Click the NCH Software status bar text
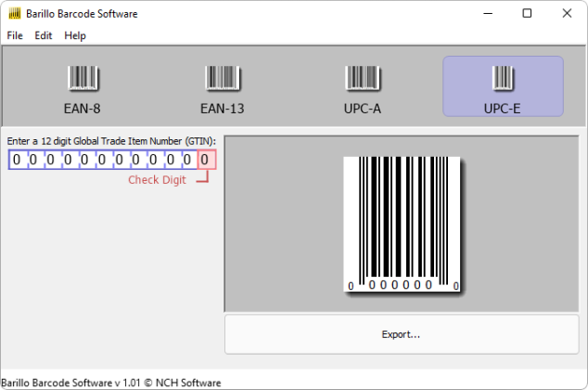This screenshot has width=588, height=390. click(x=111, y=383)
